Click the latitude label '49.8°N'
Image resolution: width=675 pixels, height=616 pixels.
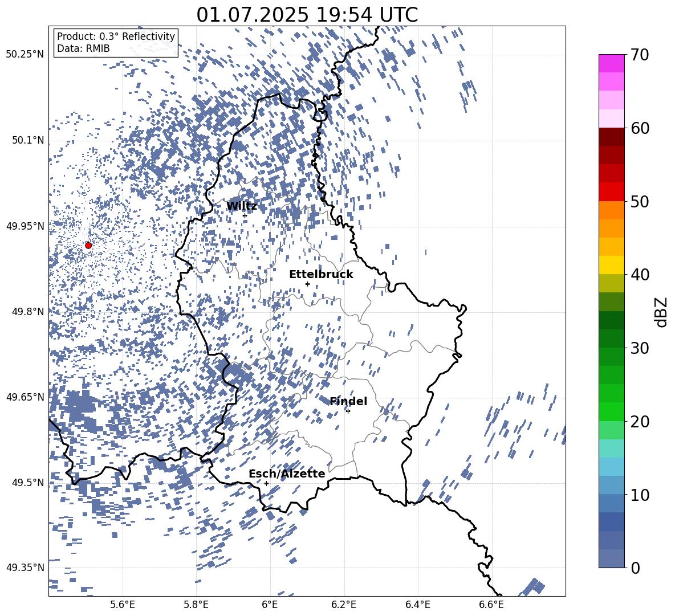click(x=27, y=311)
